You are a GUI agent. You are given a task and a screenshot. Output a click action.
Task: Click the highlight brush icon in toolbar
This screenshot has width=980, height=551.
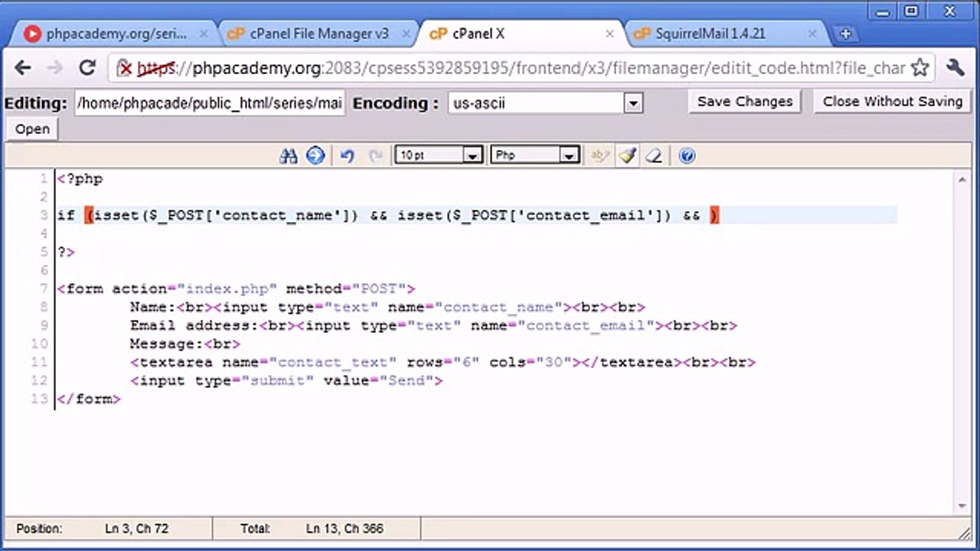tap(628, 155)
